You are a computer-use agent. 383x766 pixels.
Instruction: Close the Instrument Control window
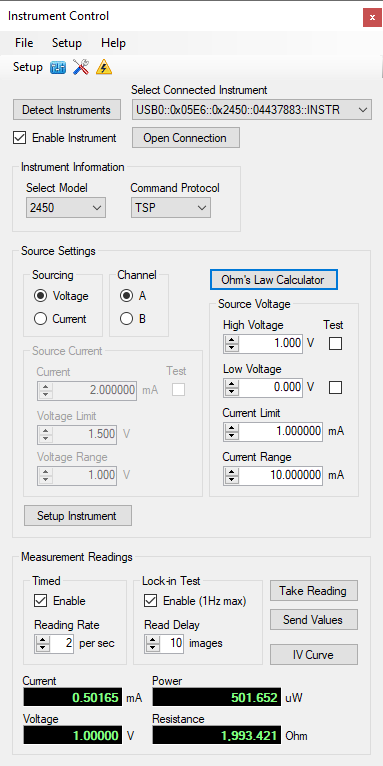coord(372,18)
